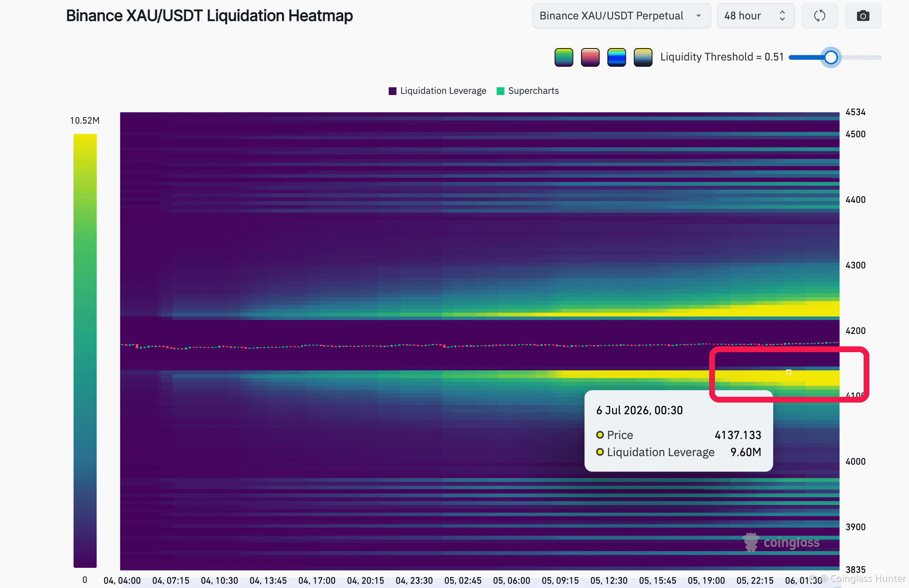909x588 pixels.
Task: Click the 05, 19:00 time axis label
Action: coord(706,581)
